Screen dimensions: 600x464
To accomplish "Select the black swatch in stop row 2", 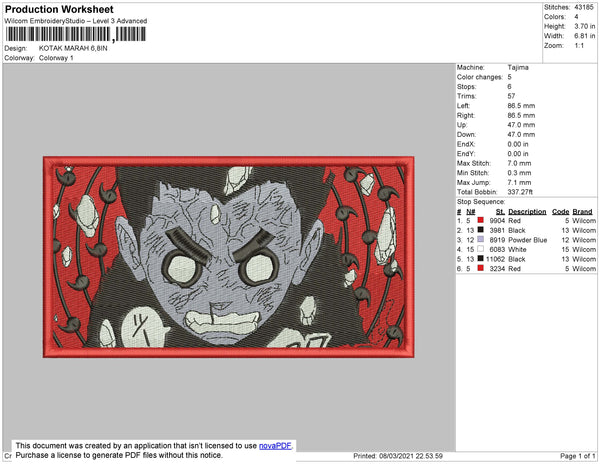I will [481, 230].
